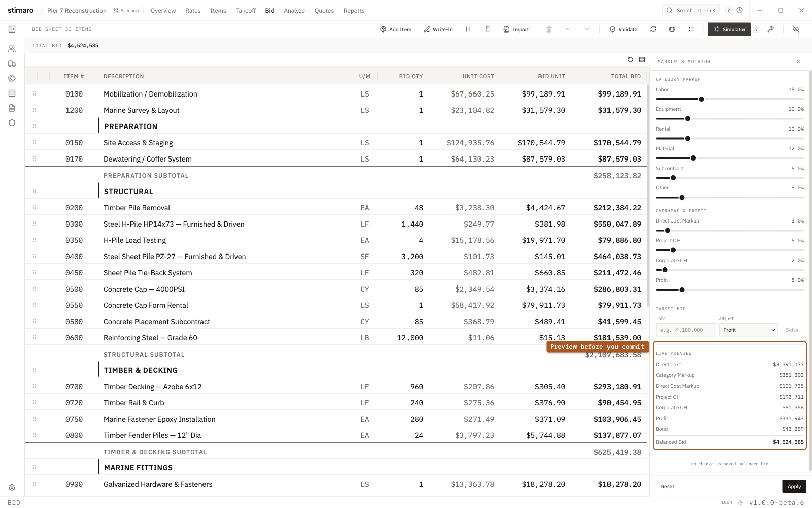
Task: Click the Reset button in simulator
Action: coord(668,487)
